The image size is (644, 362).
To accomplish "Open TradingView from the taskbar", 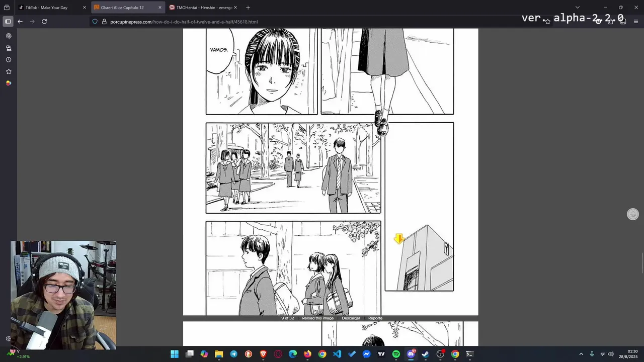I will tap(381, 354).
